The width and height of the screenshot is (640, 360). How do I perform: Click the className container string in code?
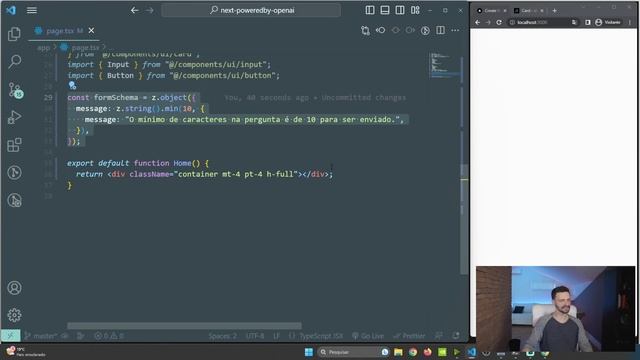[237, 174]
